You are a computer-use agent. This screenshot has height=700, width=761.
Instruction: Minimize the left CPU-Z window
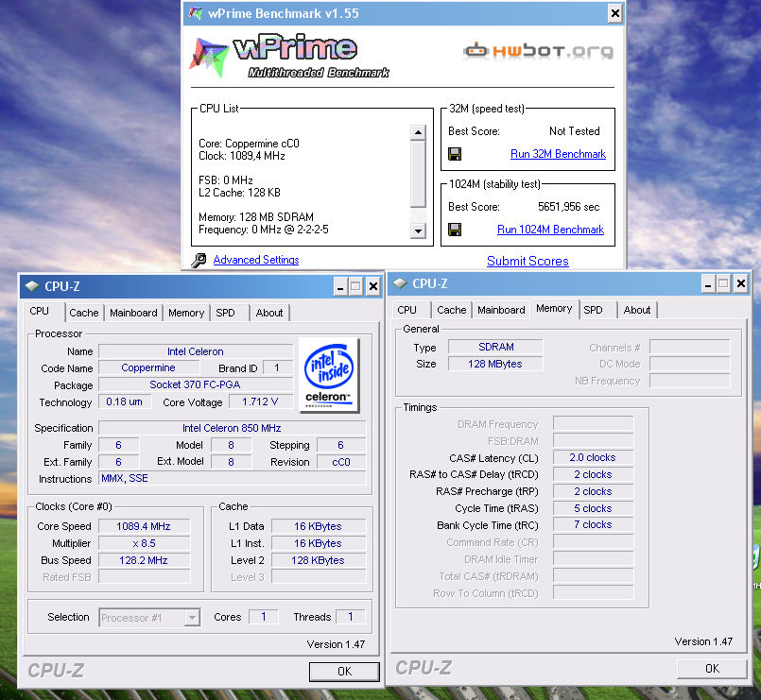pyautogui.click(x=340, y=286)
